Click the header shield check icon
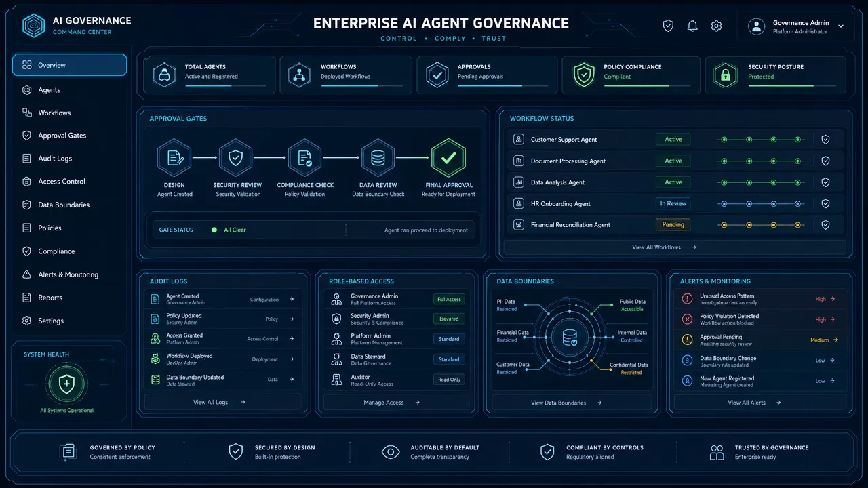Image resolution: width=868 pixels, height=488 pixels. coord(668,26)
